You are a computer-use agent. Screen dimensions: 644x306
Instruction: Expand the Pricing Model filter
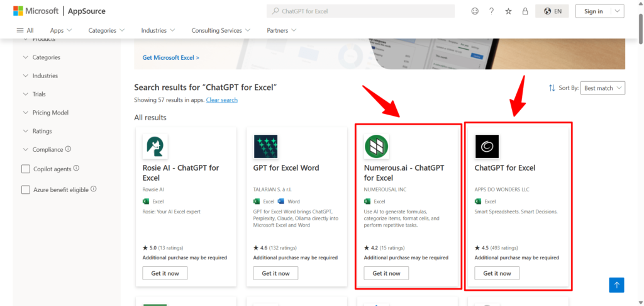(45, 113)
